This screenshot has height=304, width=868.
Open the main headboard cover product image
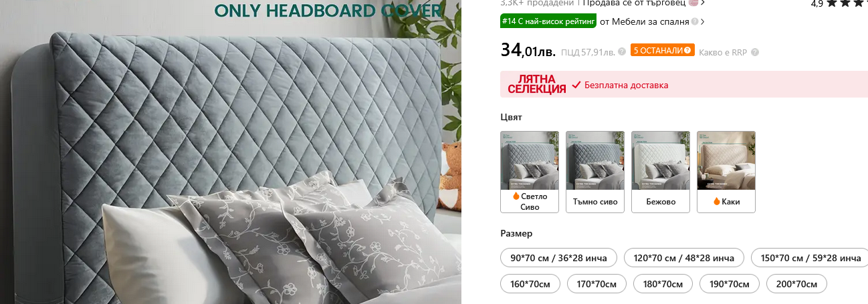[x=231, y=152]
